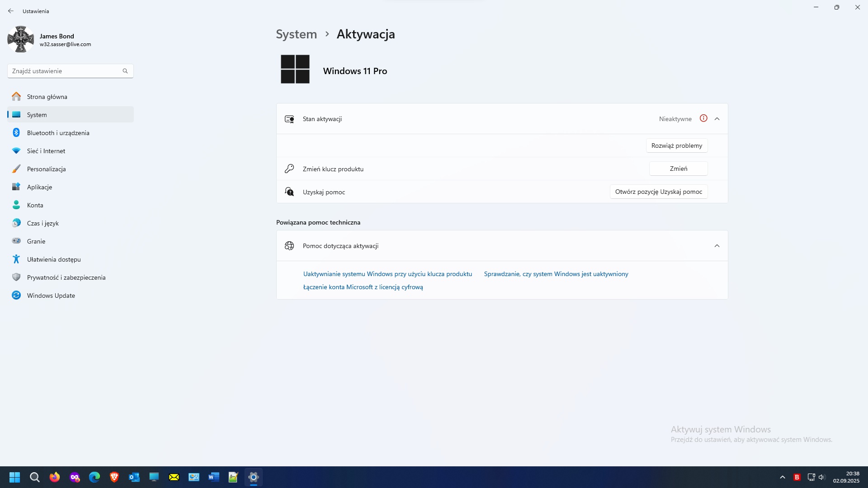Focus the 'Znajdź ustawienie' search box

pyautogui.click(x=70, y=71)
